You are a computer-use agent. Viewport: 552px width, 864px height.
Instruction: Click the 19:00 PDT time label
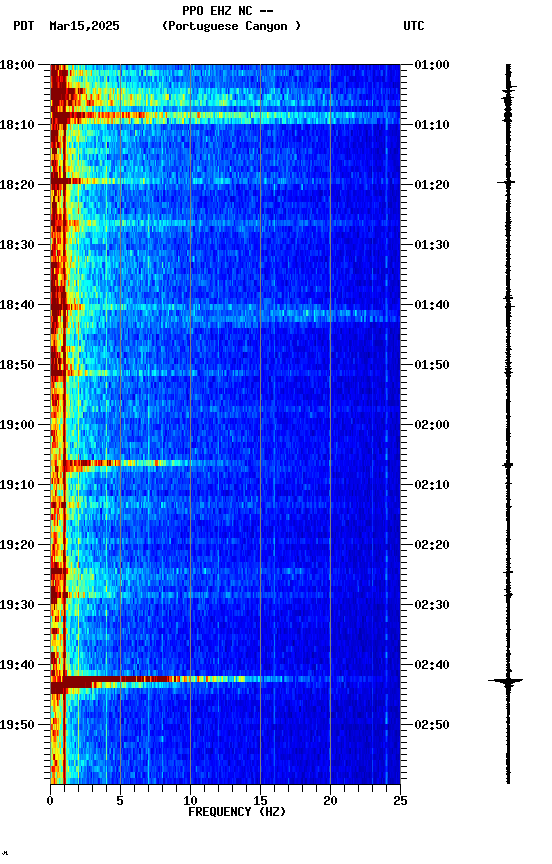tap(17, 425)
